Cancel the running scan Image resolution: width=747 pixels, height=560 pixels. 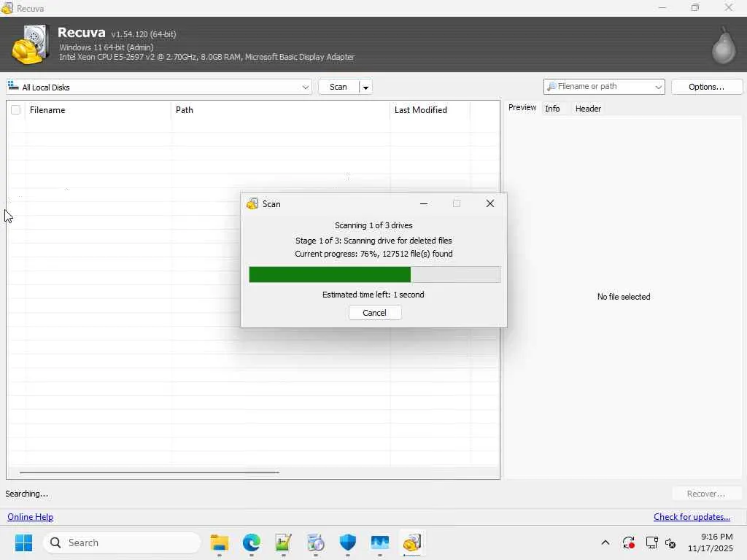click(374, 313)
